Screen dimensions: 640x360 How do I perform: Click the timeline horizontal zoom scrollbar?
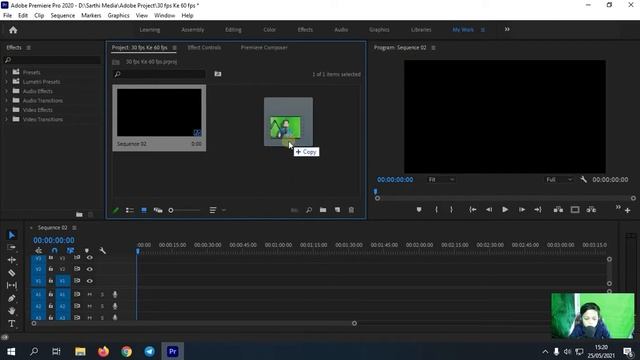coord(194,323)
